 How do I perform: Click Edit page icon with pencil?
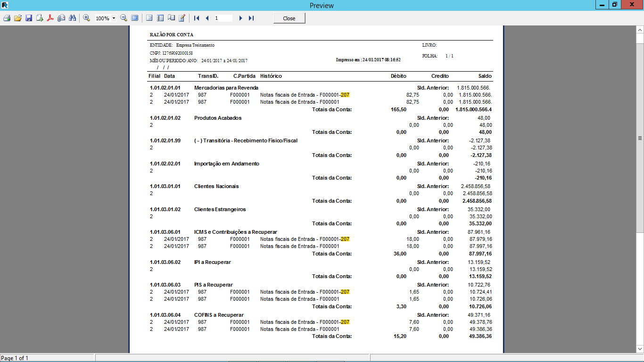pyautogui.click(x=182, y=18)
